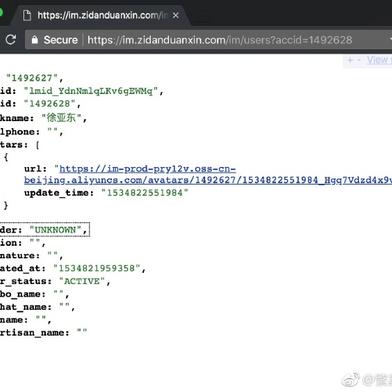
Task: Click the page document icon in the tab
Action: (x=27, y=15)
